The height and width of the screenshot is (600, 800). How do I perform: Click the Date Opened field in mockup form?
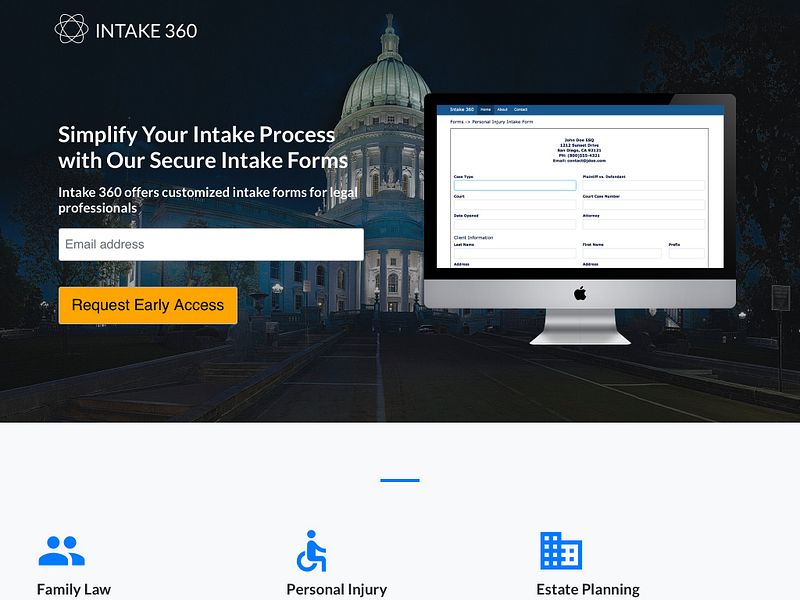click(x=515, y=224)
